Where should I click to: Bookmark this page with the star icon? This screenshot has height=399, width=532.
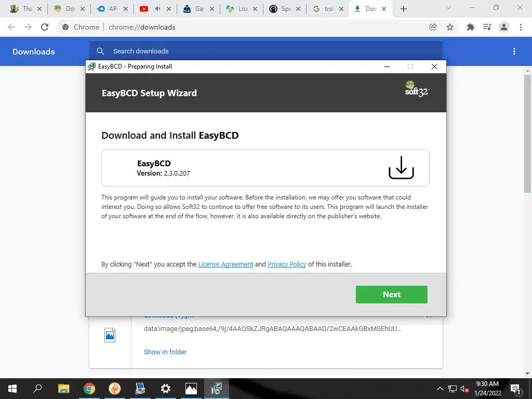450,27
